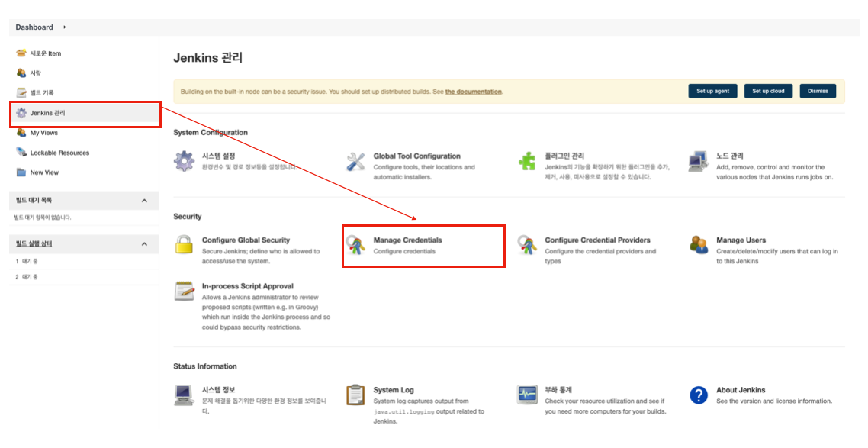Open the System Log title link
This screenshot has height=448, width=868.
pyautogui.click(x=394, y=390)
